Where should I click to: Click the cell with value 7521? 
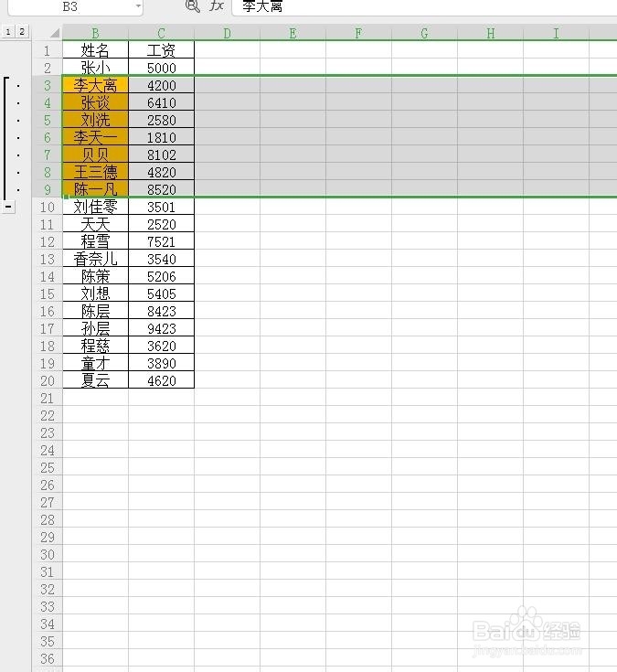[x=161, y=241]
